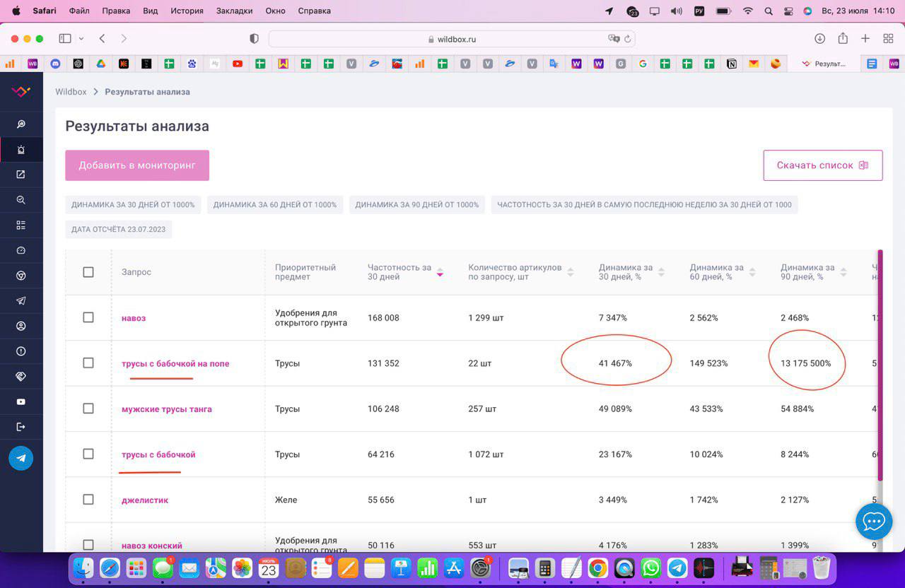Image resolution: width=905 pixels, height=588 pixels.
Task: Check the box for трусы с бабочкой на попе
Action: tap(88, 363)
